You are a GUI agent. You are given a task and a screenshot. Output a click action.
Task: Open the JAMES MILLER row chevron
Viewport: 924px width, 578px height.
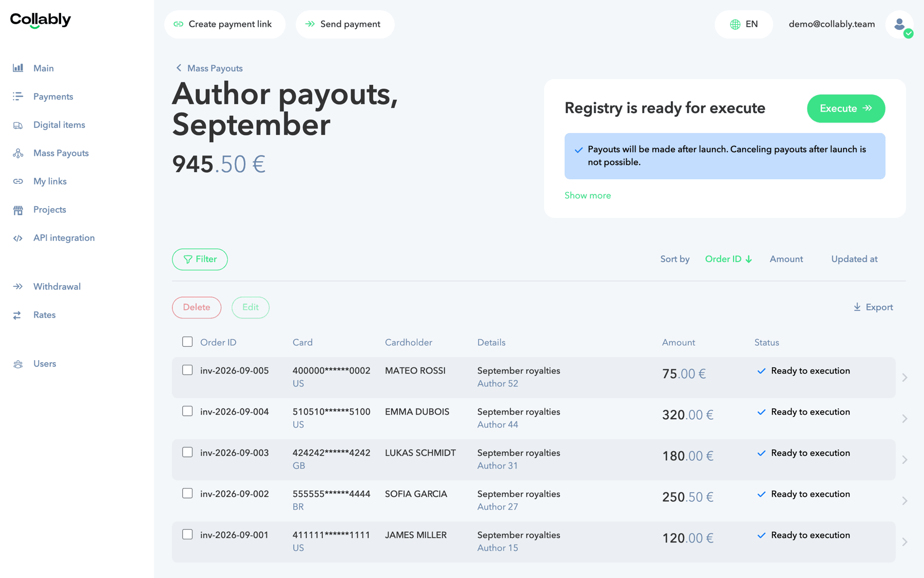904,542
